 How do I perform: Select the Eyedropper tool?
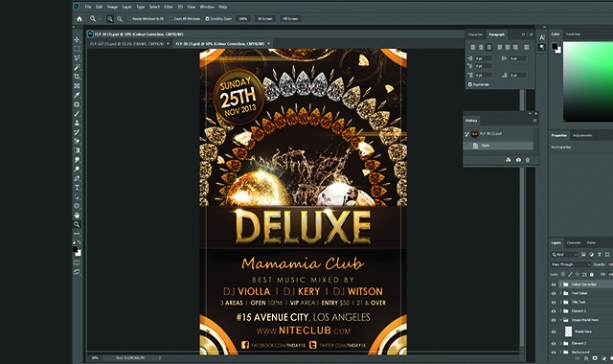[77, 95]
